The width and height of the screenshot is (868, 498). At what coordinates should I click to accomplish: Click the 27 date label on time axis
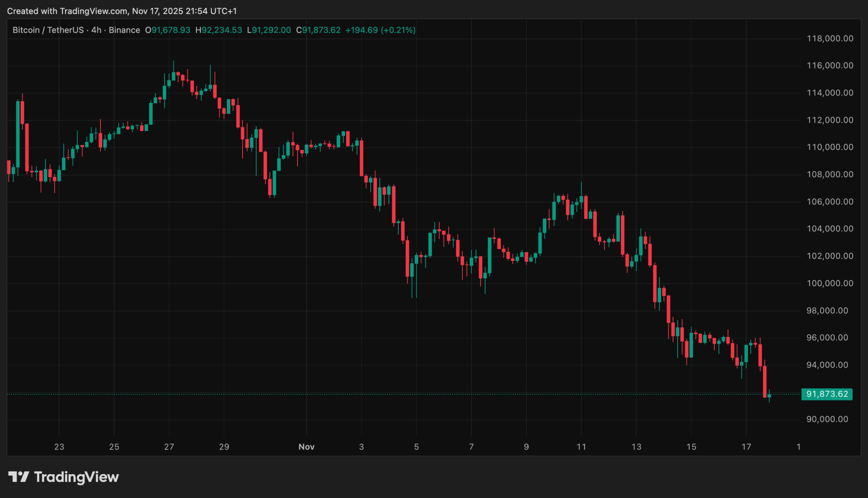coord(169,447)
